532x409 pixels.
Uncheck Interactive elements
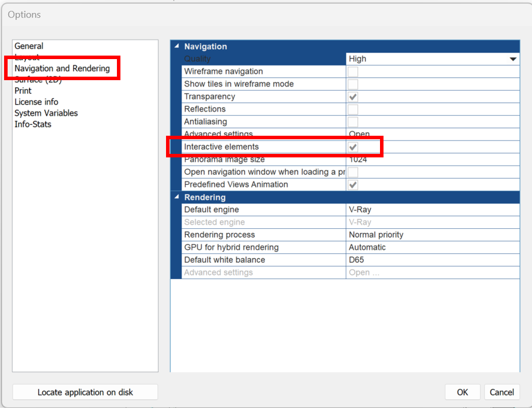coord(353,146)
